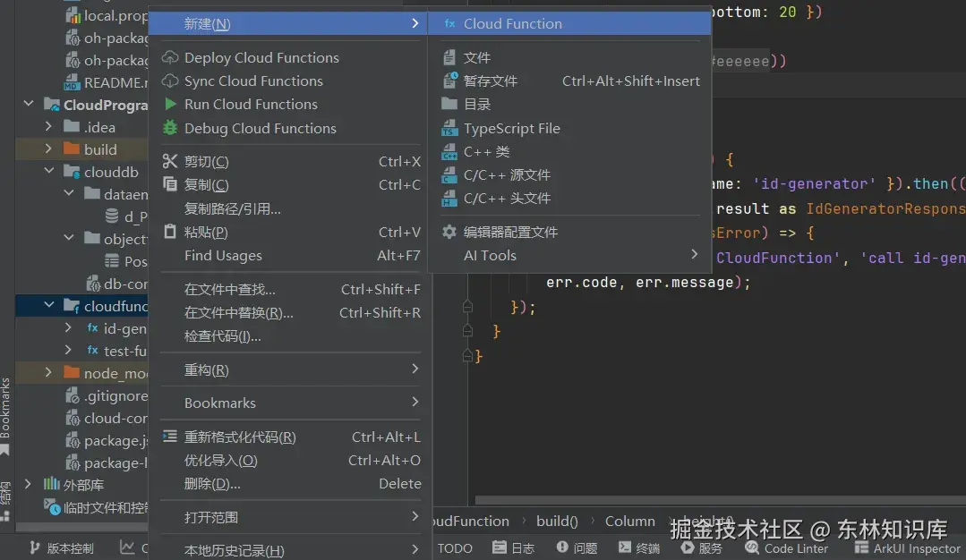Open the 版本控制 tool window
Image resolution: width=966 pixels, height=560 pixels.
point(62,547)
